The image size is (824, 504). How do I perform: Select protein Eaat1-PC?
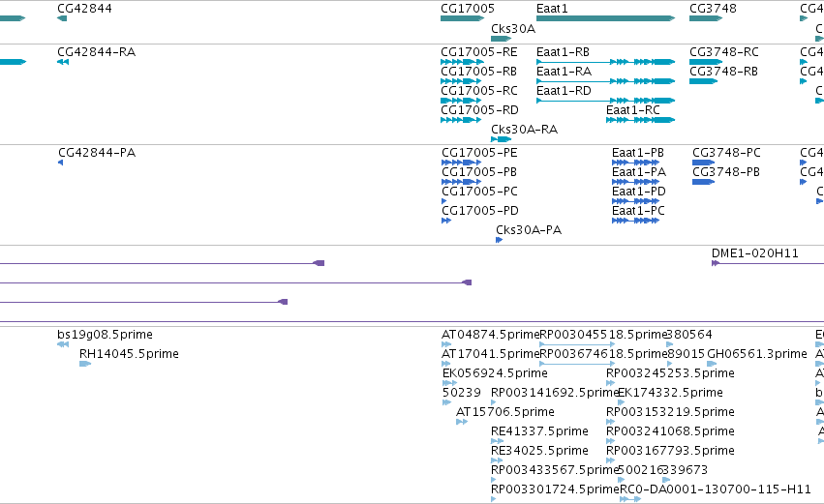pos(638,211)
